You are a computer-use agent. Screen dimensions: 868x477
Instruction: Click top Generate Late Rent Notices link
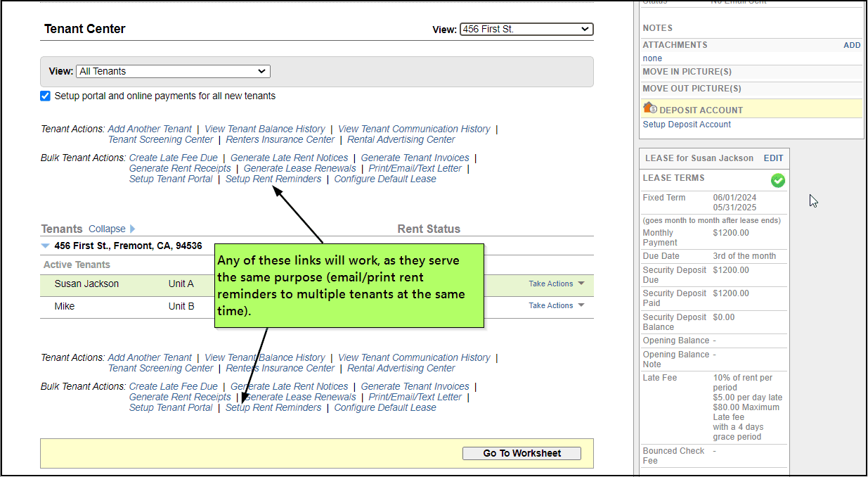pos(289,158)
